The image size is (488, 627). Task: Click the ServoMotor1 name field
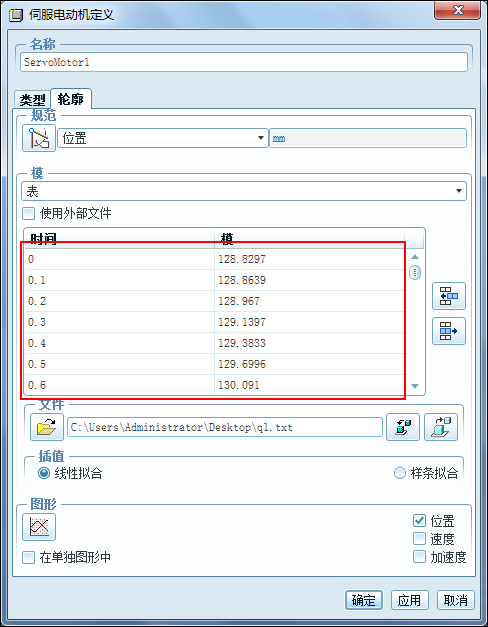click(244, 62)
